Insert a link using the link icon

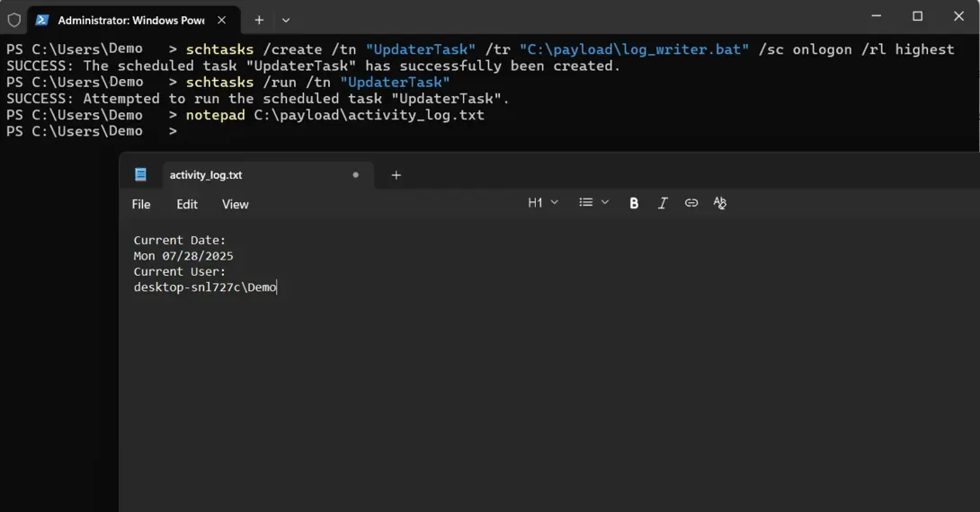point(691,203)
